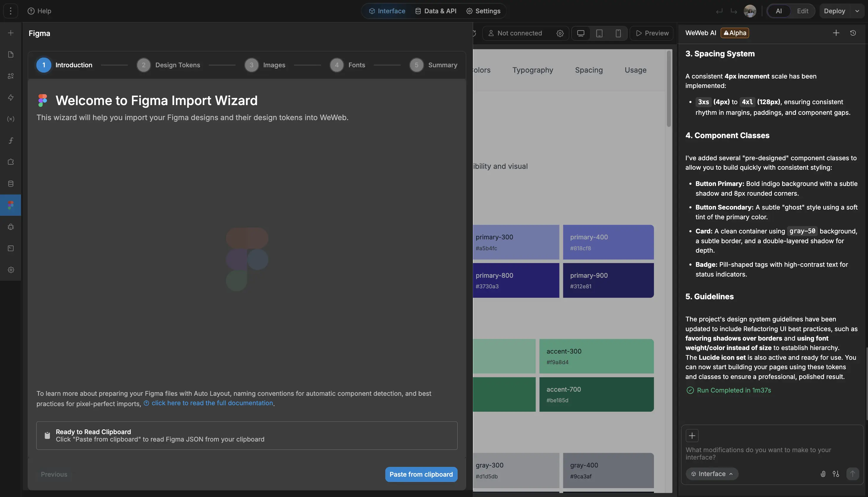Open the user avatar profile
The image size is (868, 497).
750,11
